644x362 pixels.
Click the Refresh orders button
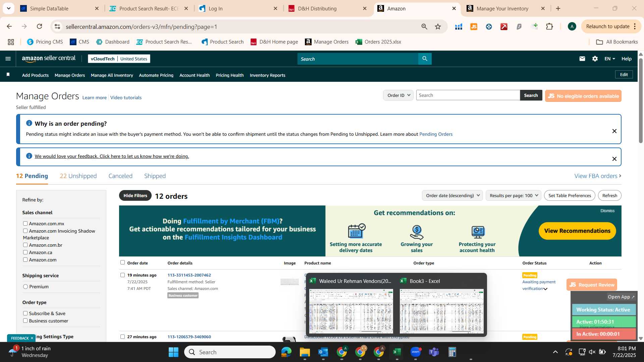click(609, 195)
